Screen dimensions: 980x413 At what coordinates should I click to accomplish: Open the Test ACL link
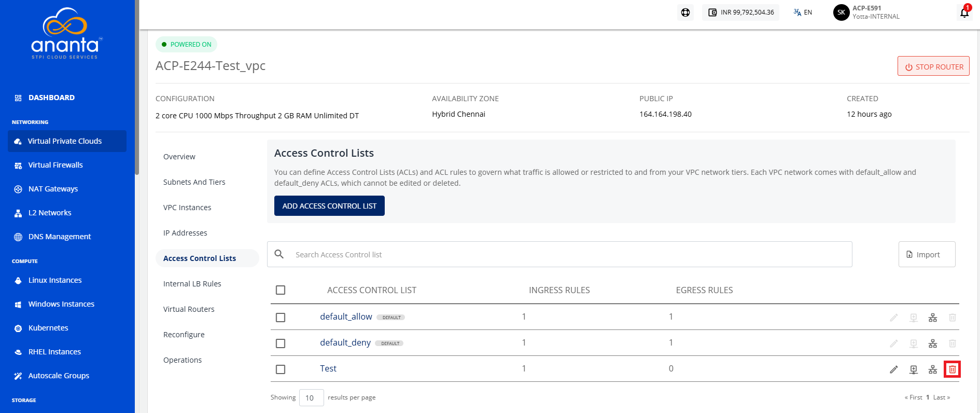(x=328, y=368)
